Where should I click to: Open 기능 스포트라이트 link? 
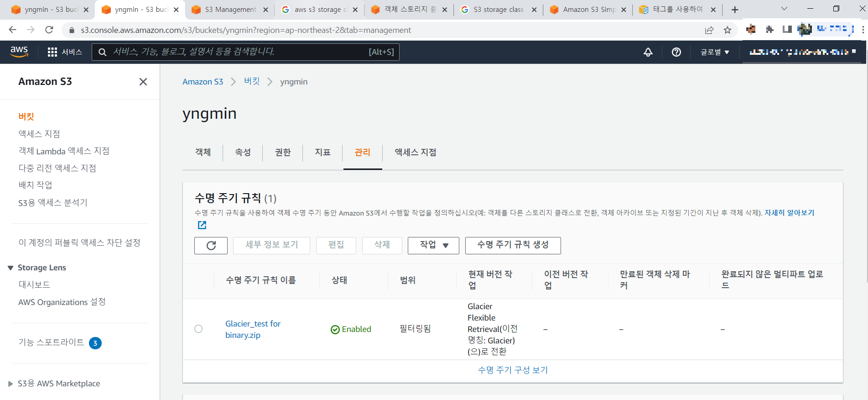pos(51,342)
